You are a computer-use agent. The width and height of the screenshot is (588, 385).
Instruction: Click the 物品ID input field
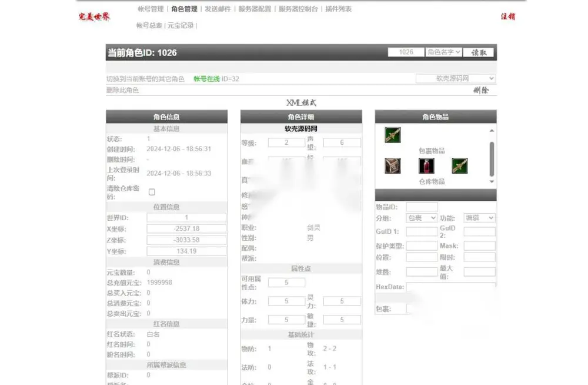[x=422, y=207]
